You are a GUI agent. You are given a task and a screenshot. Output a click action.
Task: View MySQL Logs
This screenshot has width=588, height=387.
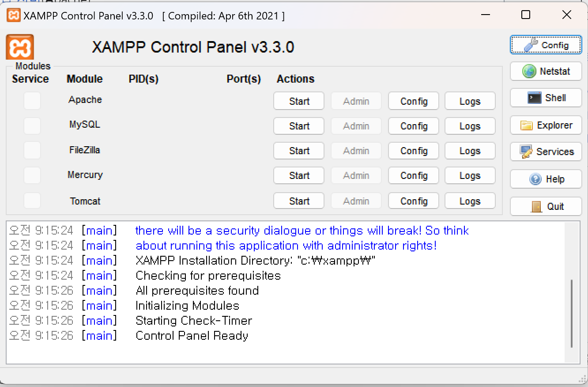470,126
